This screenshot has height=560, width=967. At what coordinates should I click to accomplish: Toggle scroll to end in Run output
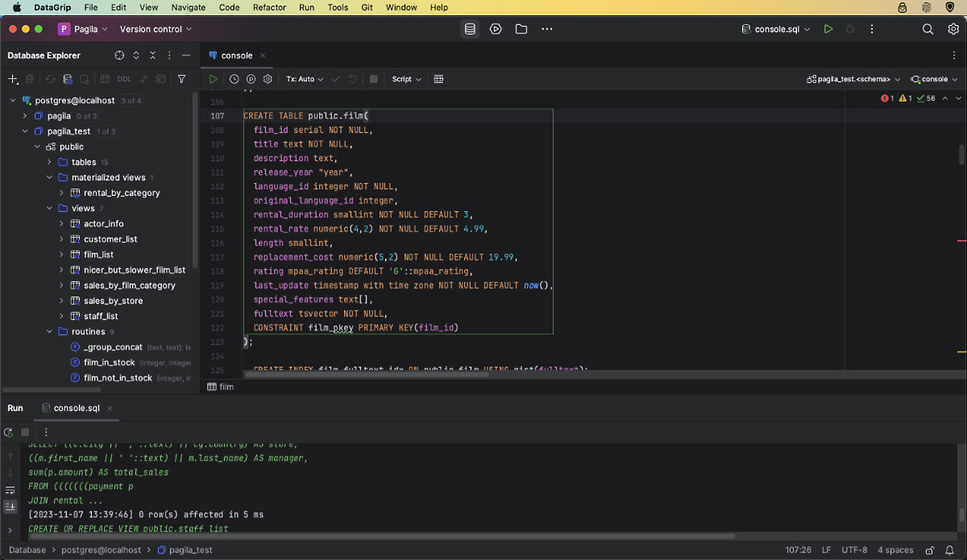(10, 506)
